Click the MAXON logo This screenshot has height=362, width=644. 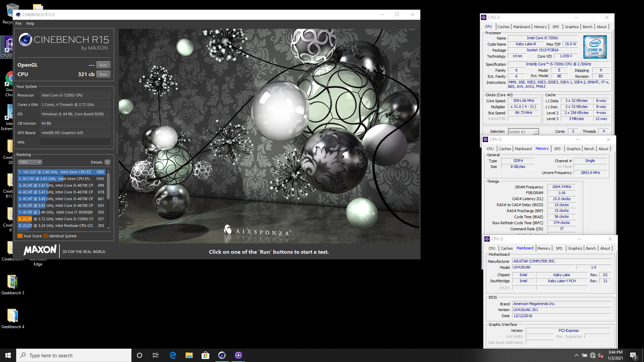point(40,250)
